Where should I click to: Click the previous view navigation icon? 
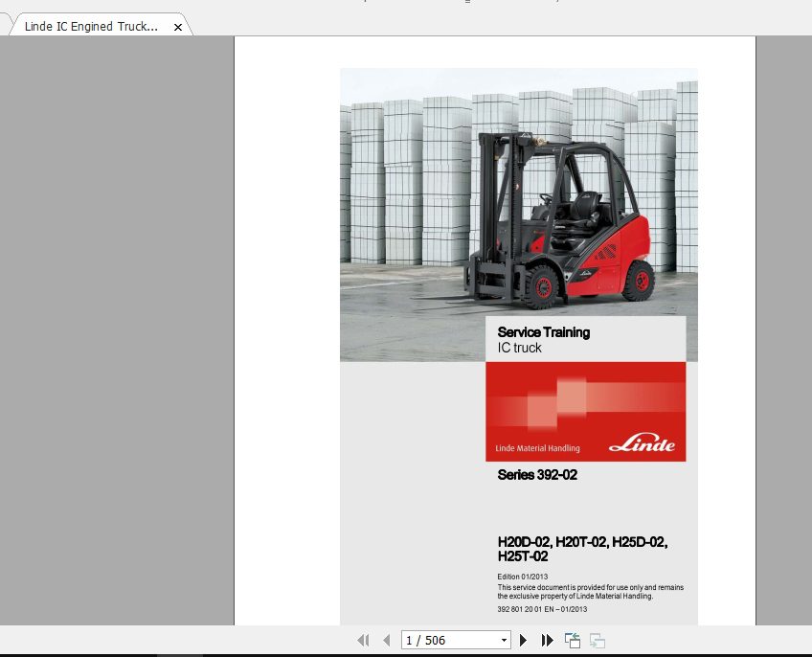pyautogui.click(x=573, y=641)
